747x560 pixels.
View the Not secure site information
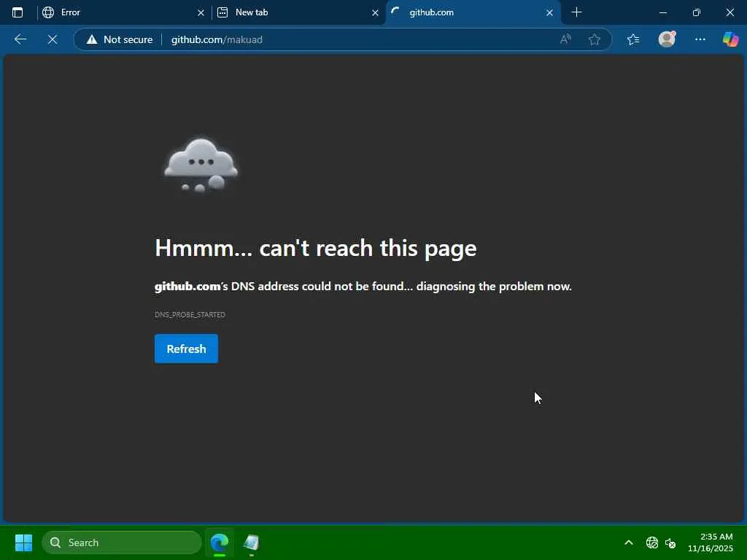[120, 39]
